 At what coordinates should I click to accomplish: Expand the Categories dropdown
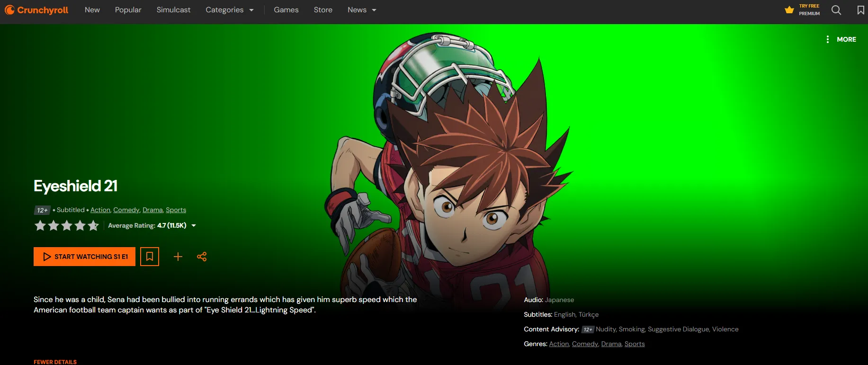[x=229, y=10]
